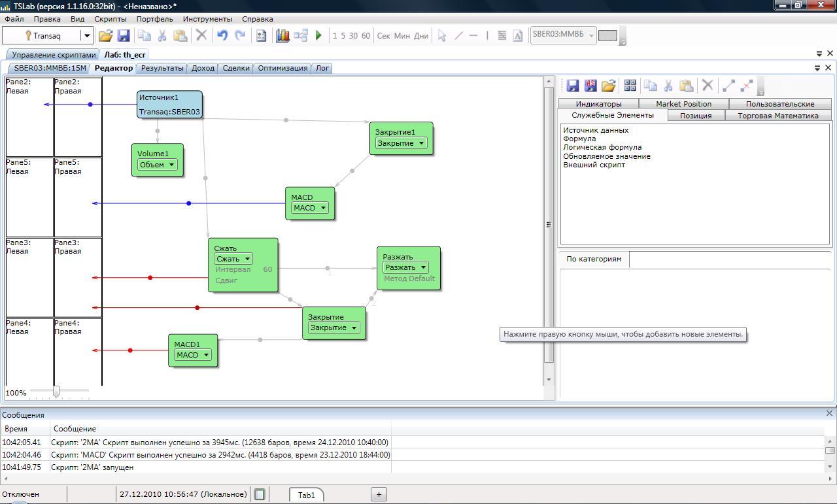Click the green Run script play icon
This screenshot has width=837, height=504.
pyautogui.click(x=318, y=36)
